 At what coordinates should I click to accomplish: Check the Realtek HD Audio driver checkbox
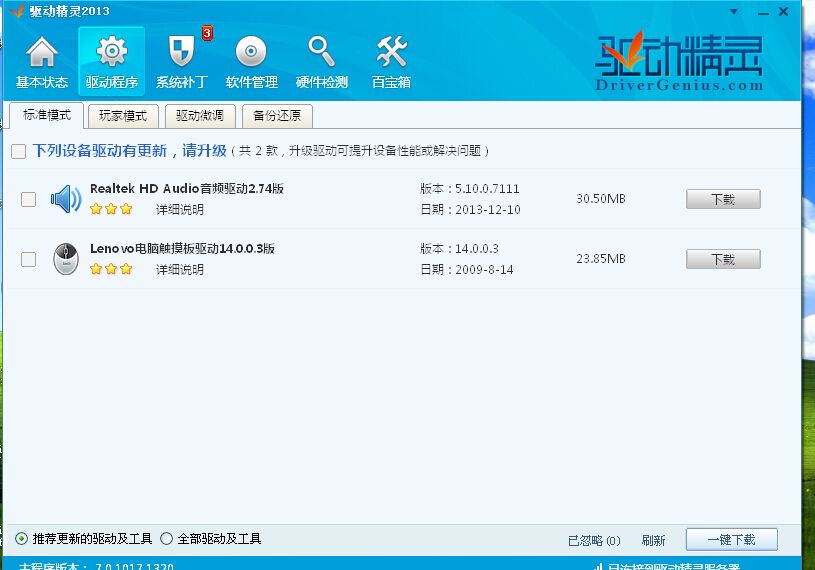tap(28, 199)
